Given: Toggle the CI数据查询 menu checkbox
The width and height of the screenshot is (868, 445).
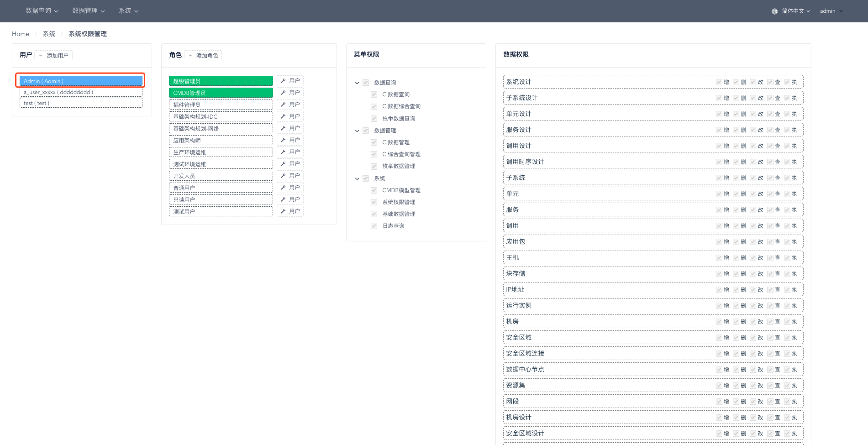Looking at the screenshot, I should point(374,94).
